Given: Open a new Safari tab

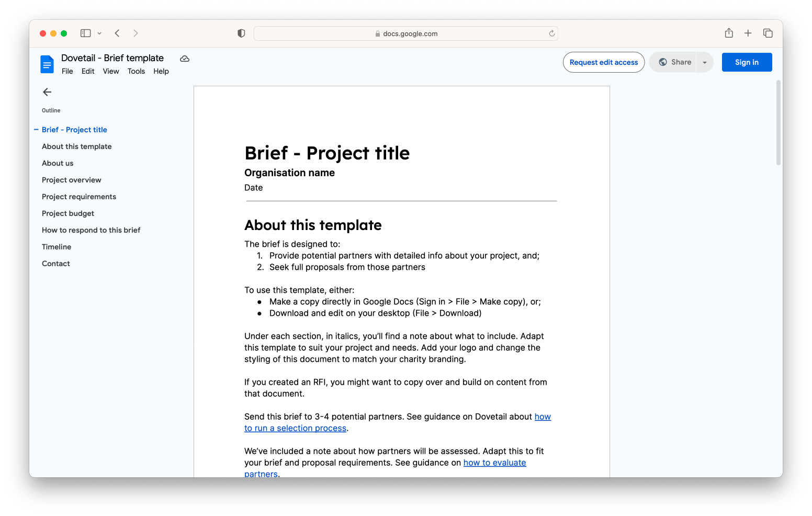Looking at the screenshot, I should point(748,33).
